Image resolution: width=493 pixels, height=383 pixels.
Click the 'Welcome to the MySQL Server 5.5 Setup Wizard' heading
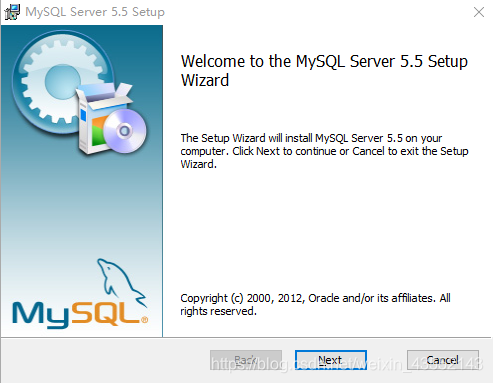[324, 71]
